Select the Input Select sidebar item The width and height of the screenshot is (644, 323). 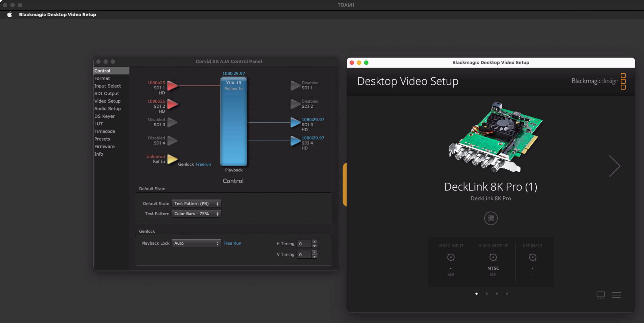tap(111, 86)
